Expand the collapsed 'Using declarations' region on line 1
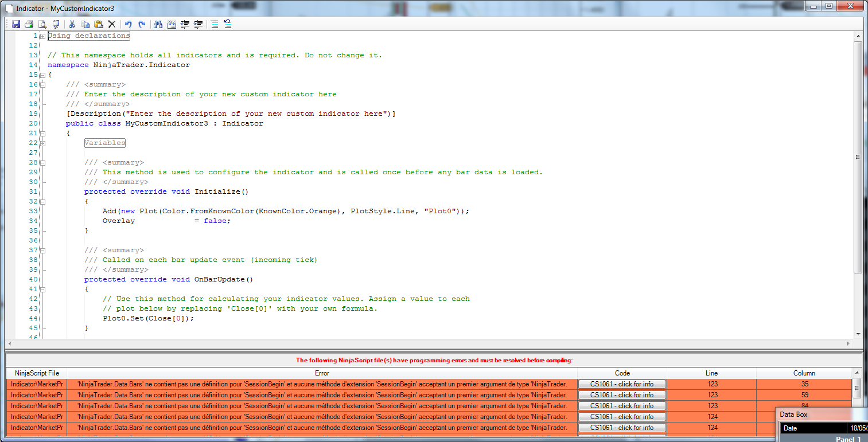The height and width of the screenshot is (442, 868). point(43,36)
